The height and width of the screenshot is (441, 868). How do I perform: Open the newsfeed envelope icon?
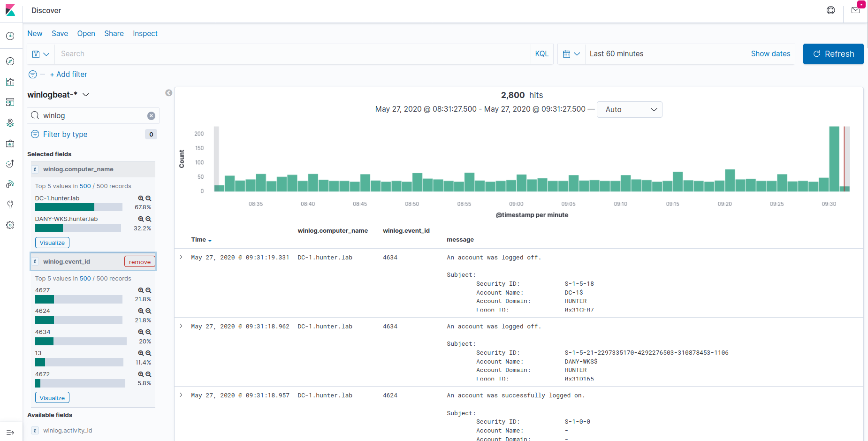click(x=855, y=10)
